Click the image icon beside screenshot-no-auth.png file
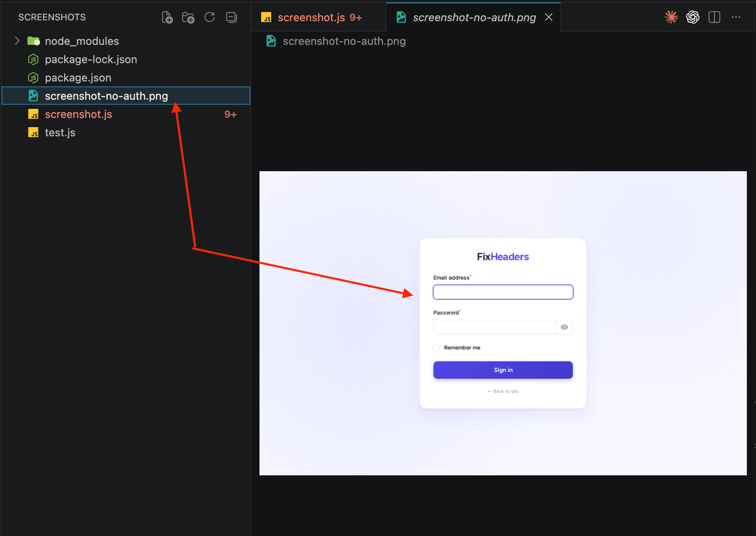Viewport: 756px width, 536px height. tap(33, 96)
